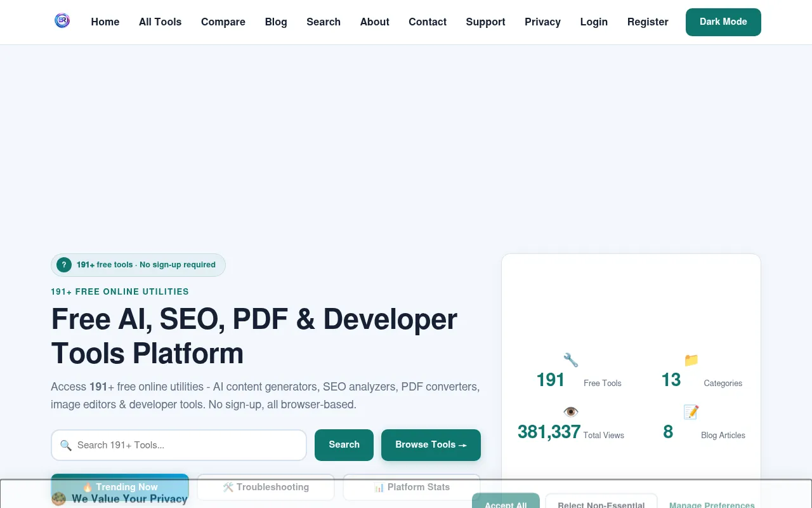Click the question mark badge icon
812x508 pixels.
(64, 265)
